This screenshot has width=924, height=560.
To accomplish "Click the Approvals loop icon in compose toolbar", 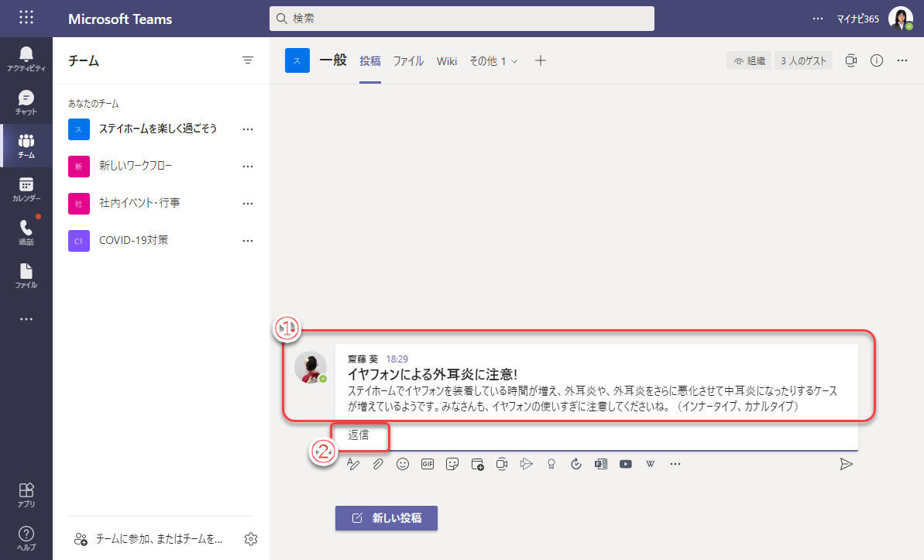I will click(575, 464).
